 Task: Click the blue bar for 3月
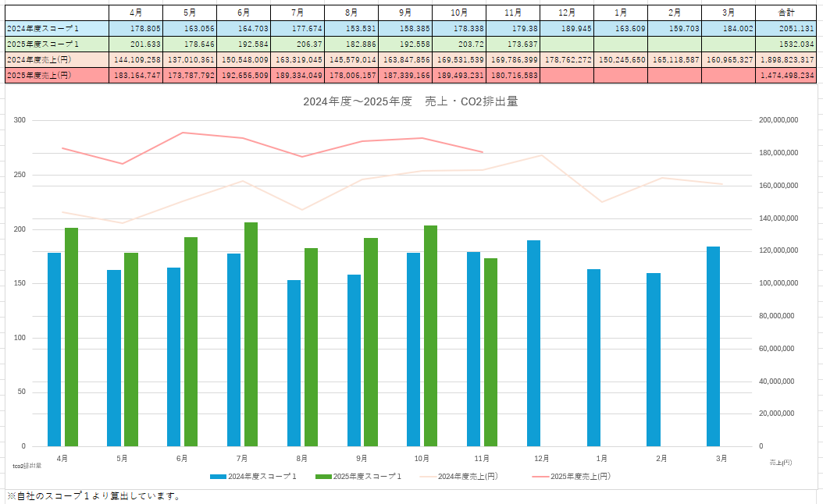(x=713, y=346)
